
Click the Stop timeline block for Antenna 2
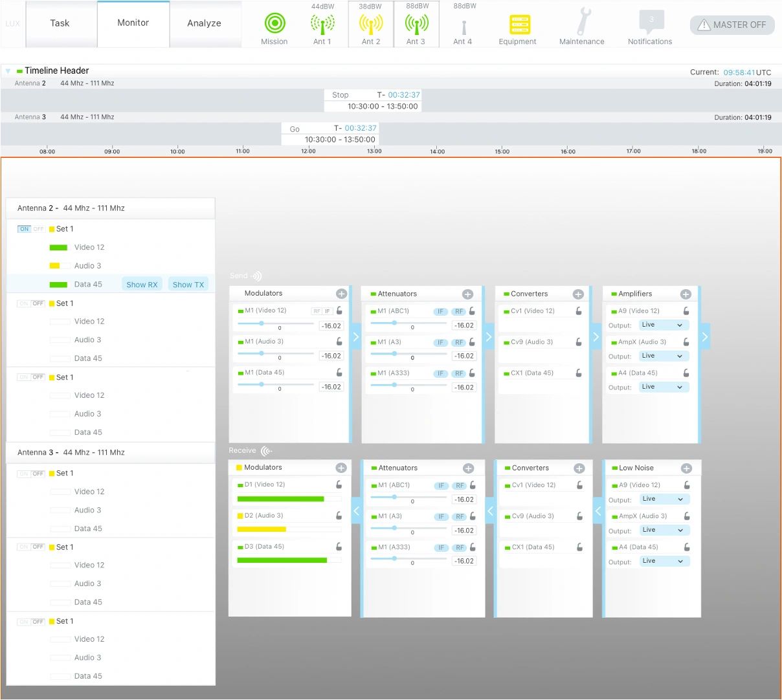373,100
